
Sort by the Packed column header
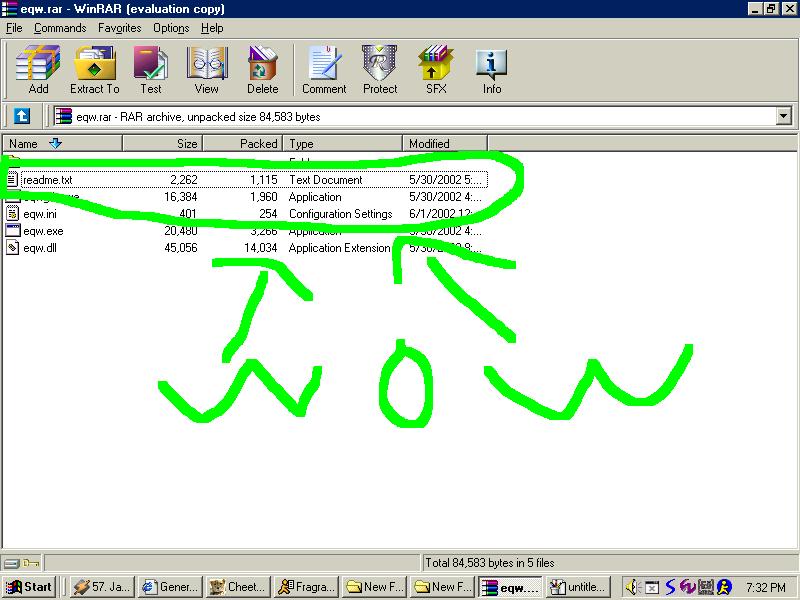tap(243, 143)
